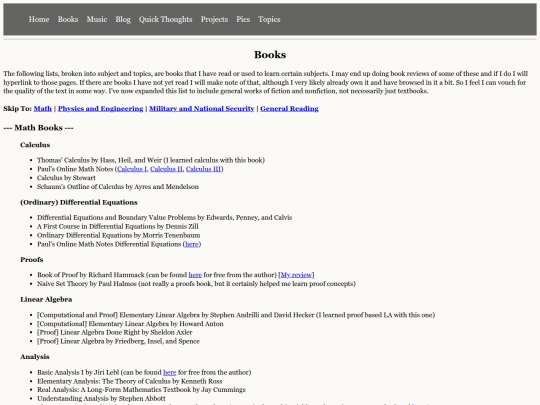Open 'here' link for Book of Proof
540x405 pixels.
(195, 275)
